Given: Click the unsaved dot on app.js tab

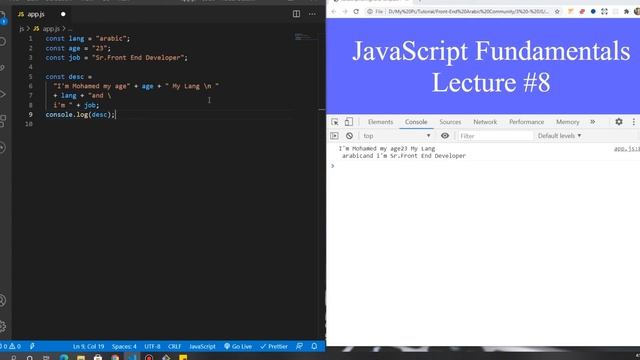Looking at the screenshot, I should pos(63,14).
